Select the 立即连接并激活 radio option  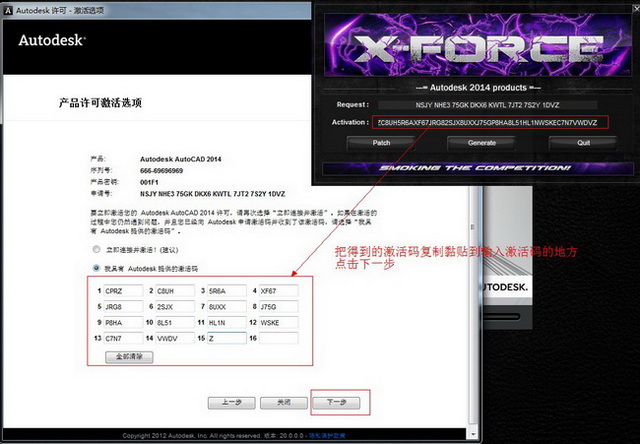(96, 247)
